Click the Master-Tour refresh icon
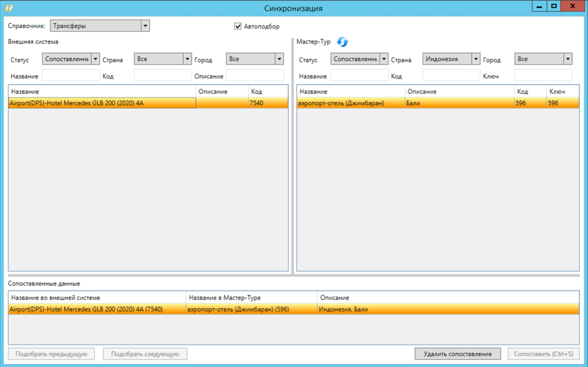 342,42
